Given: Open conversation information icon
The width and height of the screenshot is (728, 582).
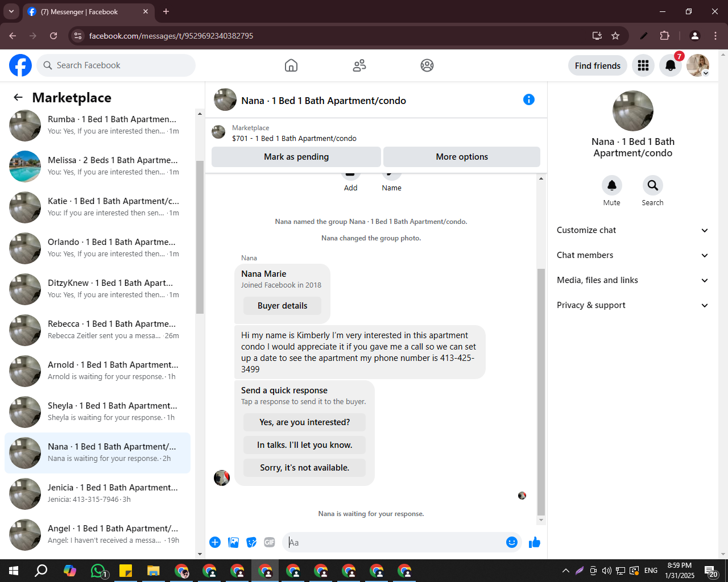Looking at the screenshot, I should click(x=529, y=99).
